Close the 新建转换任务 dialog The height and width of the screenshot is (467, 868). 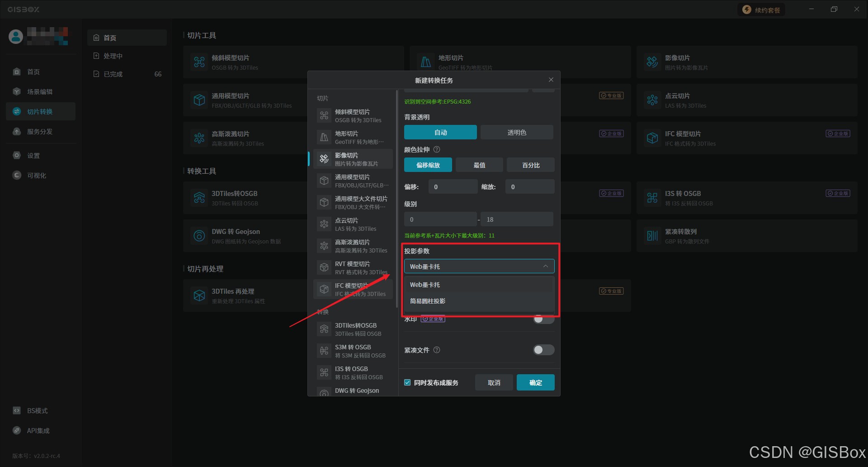coord(551,80)
